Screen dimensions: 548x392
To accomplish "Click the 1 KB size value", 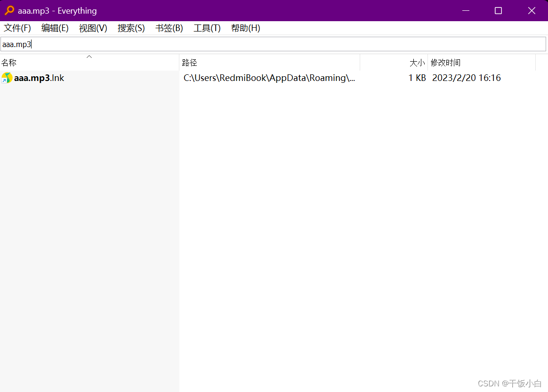I will (417, 78).
